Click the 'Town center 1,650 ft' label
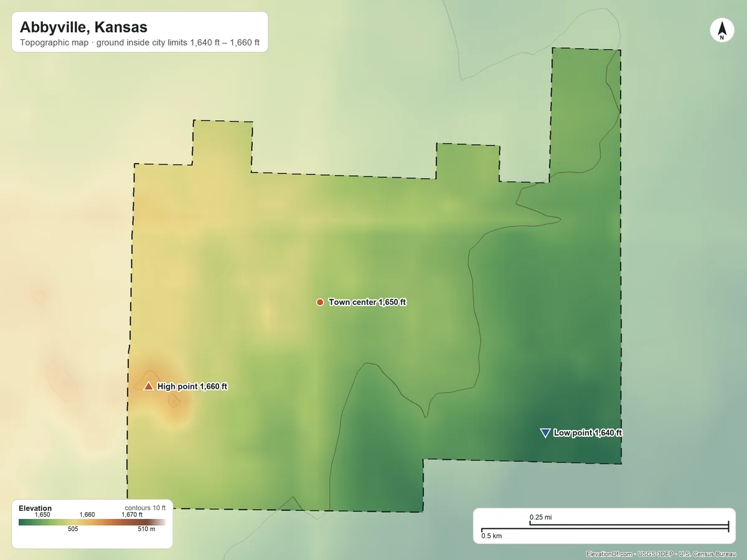The height and width of the screenshot is (560, 747). click(x=367, y=302)
